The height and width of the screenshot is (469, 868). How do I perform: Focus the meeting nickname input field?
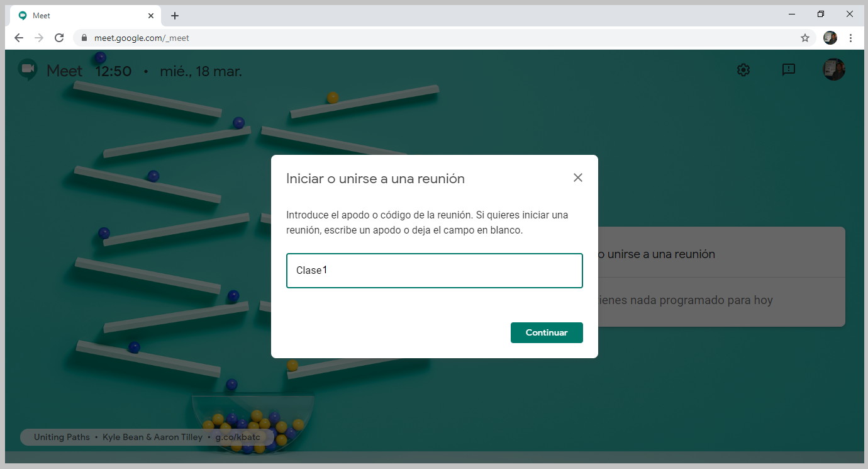point(435,271)
